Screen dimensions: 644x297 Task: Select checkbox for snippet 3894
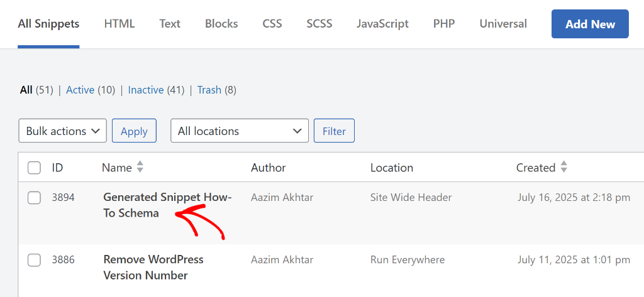[34, 198]
